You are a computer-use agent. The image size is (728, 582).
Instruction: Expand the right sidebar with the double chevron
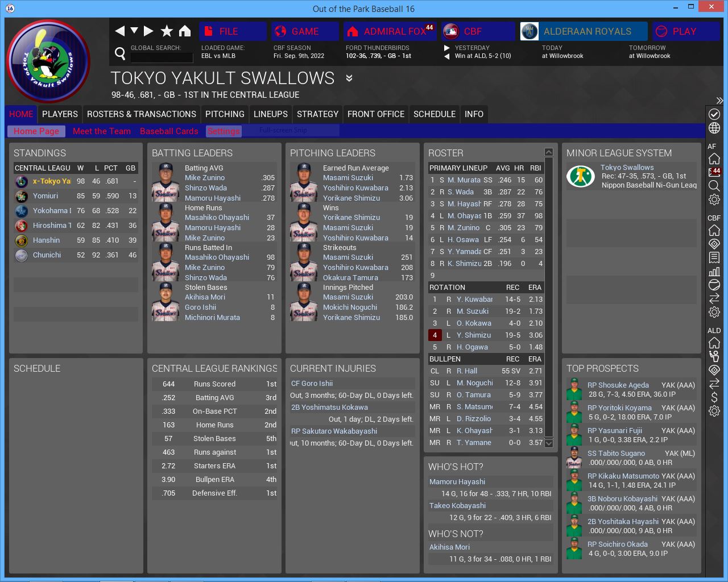719,101
